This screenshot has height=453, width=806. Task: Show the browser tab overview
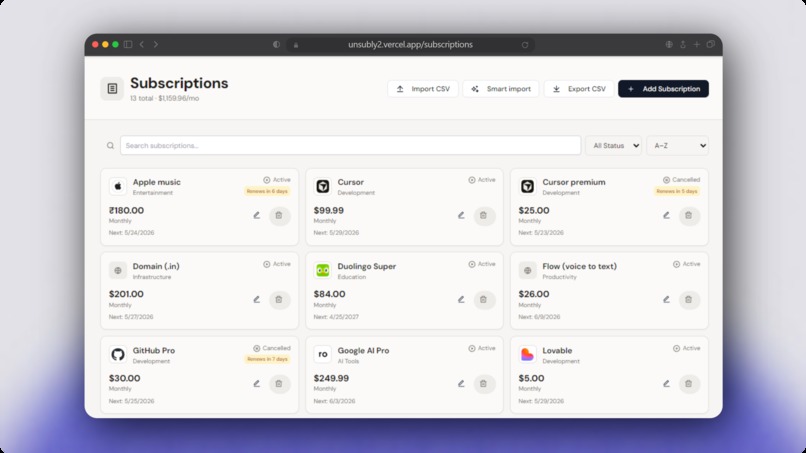pyautogui.click(x=710, y=44)
